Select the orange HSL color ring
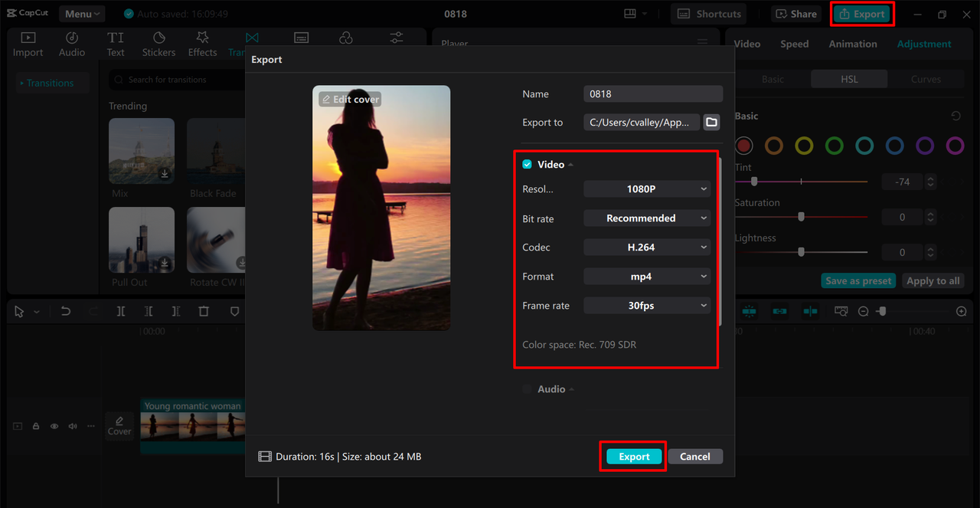 pyautogui.click(x=774, y=146)
